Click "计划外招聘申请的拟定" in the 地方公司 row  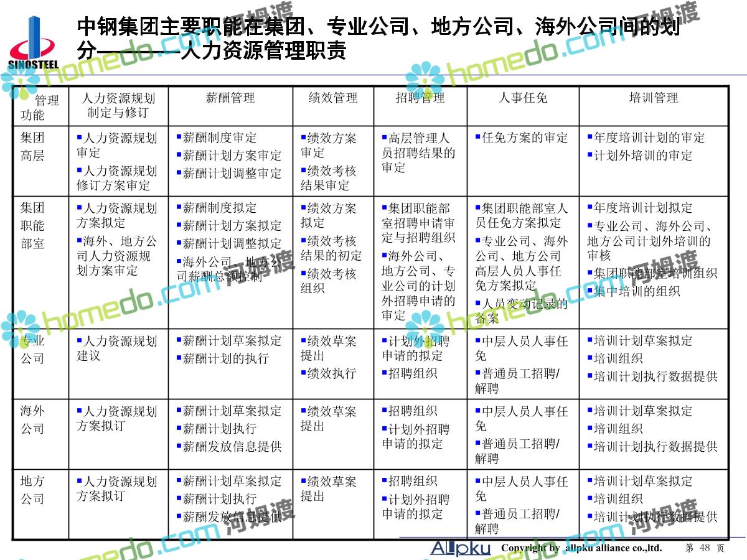click(415, 507)
